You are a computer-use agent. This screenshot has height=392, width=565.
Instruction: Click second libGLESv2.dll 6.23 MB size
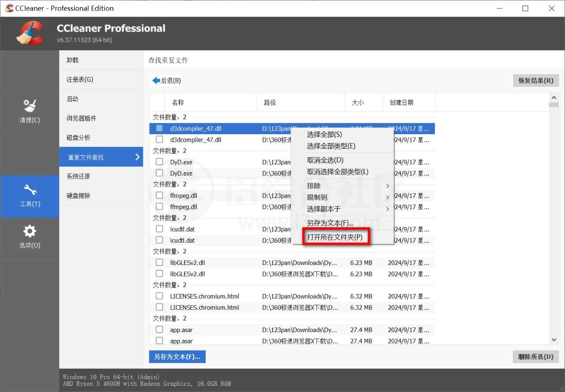point(361,274)
